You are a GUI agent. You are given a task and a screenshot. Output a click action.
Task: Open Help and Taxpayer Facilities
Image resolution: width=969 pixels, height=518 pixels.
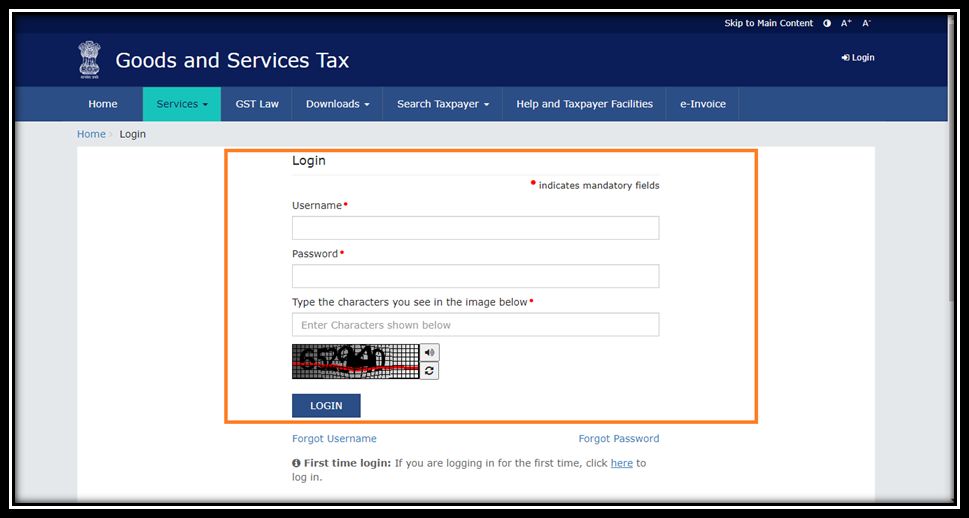585,104
